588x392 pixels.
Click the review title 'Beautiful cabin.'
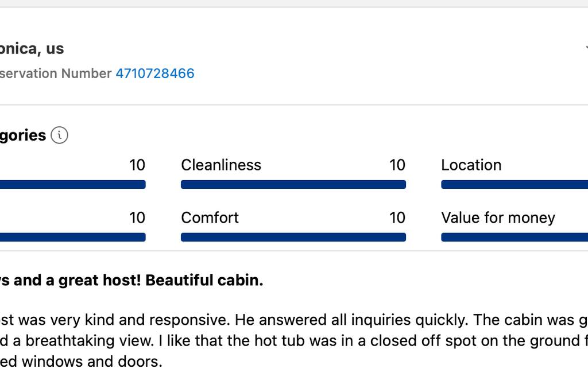[x=204, y=280]
